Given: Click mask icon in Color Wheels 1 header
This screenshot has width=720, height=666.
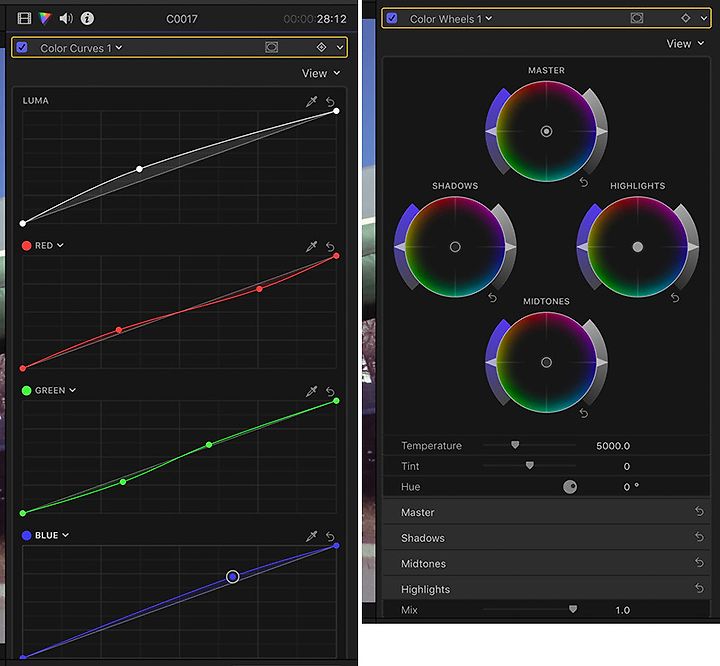Looking at the screenshot, I should click(636, 18).
